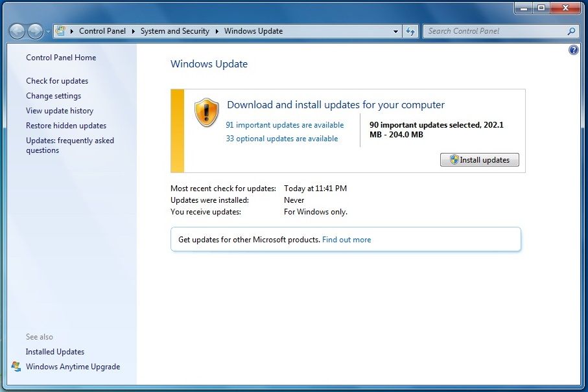Click the Control Panel icon in address bar
This screenshot has height=392, width=588.
click(61, 31)
